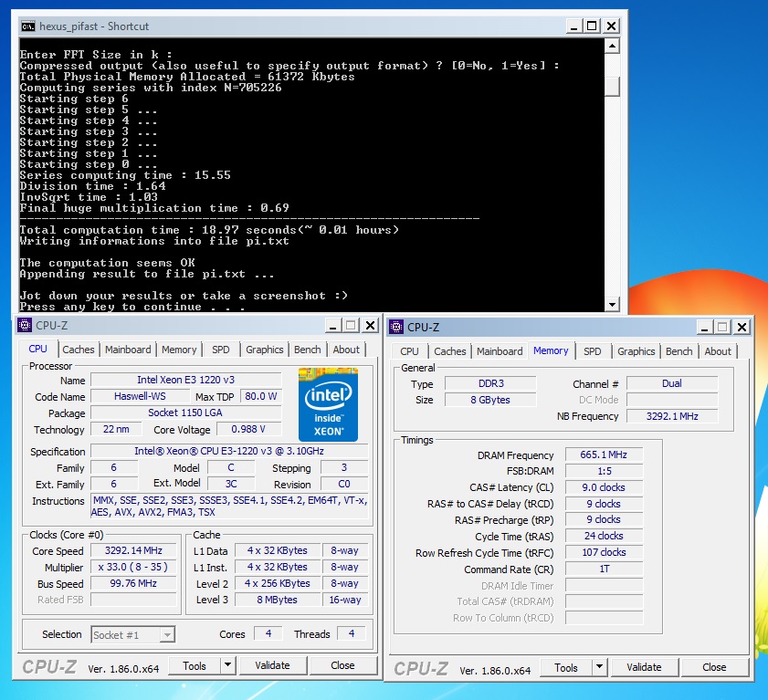Click the console scrollbar up arrow
The height and width of the screenshot is (700, 768).
[x=612, y=46]
